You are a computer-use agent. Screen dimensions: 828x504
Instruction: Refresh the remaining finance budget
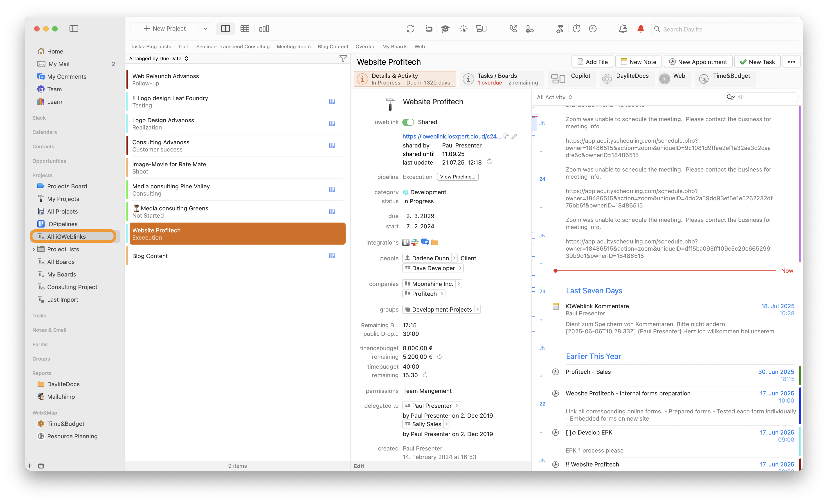(x=440, y=357)
